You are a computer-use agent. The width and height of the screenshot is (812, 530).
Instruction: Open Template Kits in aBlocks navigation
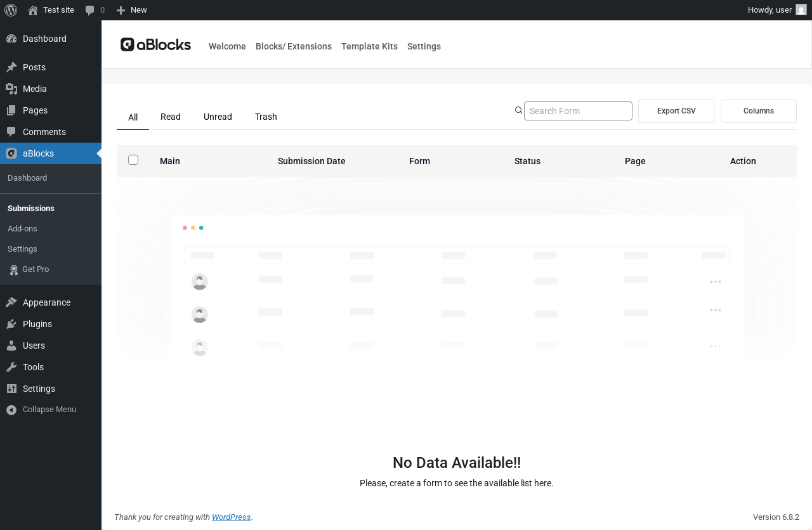click(x=369, y=46)
